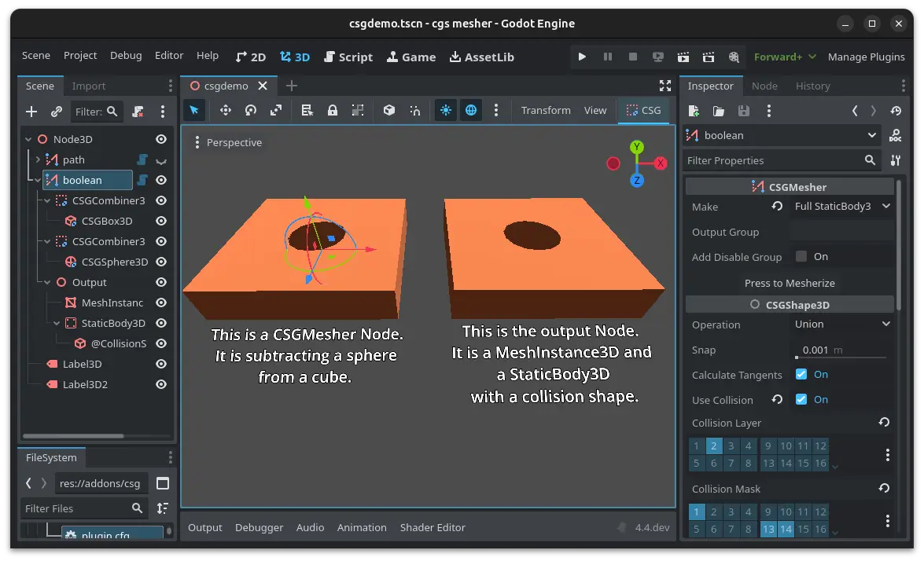924x561 pixels.
Task: Select the Scale mode tool icon
Action: [x=276, y=111]
